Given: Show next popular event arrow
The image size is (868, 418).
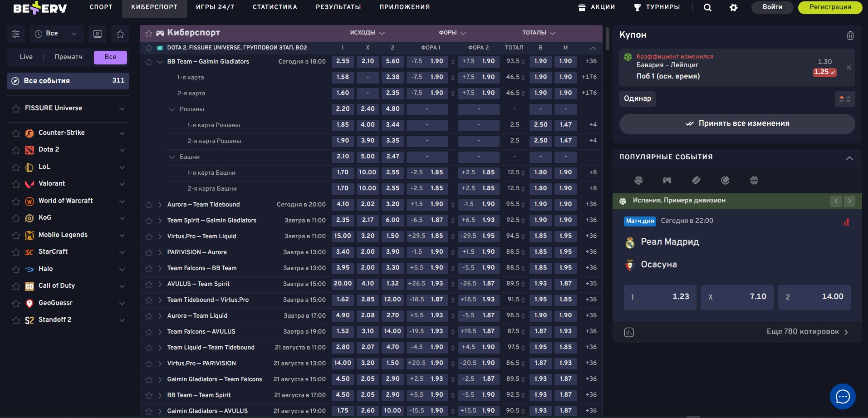Looking at the screenshot, I should (849, 201).
